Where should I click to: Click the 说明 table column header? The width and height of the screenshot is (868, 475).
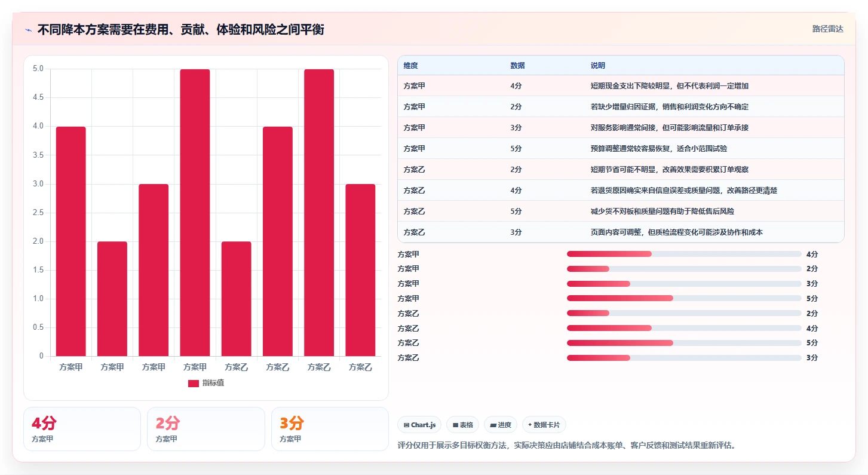tap(598, 66)
